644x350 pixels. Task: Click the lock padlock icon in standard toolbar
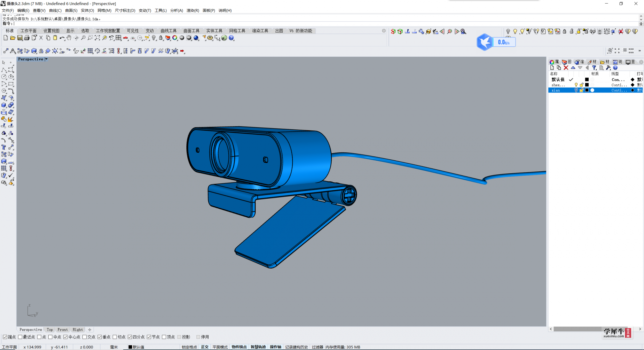(161, 38)
